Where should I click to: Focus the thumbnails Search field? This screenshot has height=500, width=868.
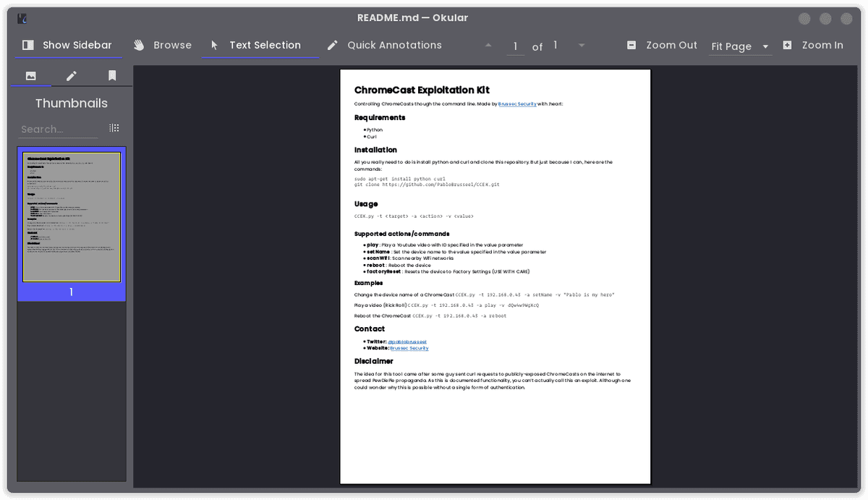(59, 129)
